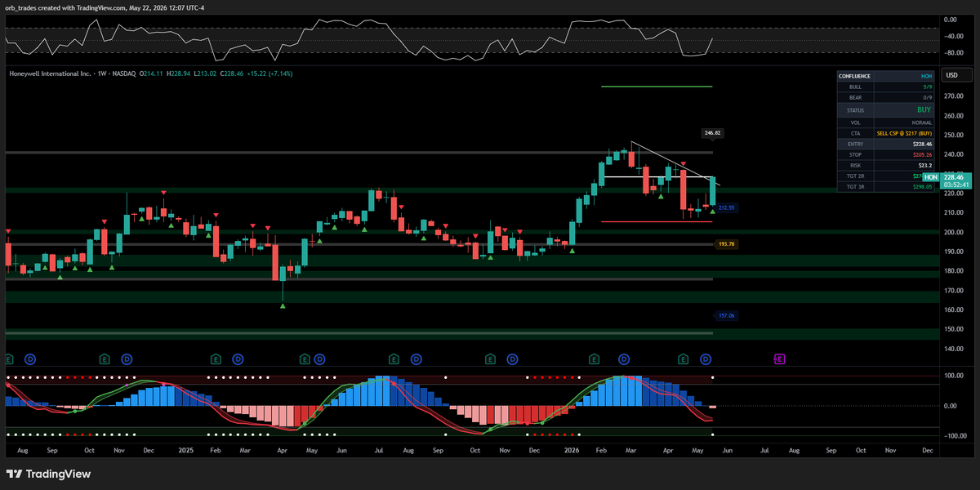Click the STOP value $205.26
Image resolution: width=980 pixels, height=490 pixels.
(x=923, y=154)
